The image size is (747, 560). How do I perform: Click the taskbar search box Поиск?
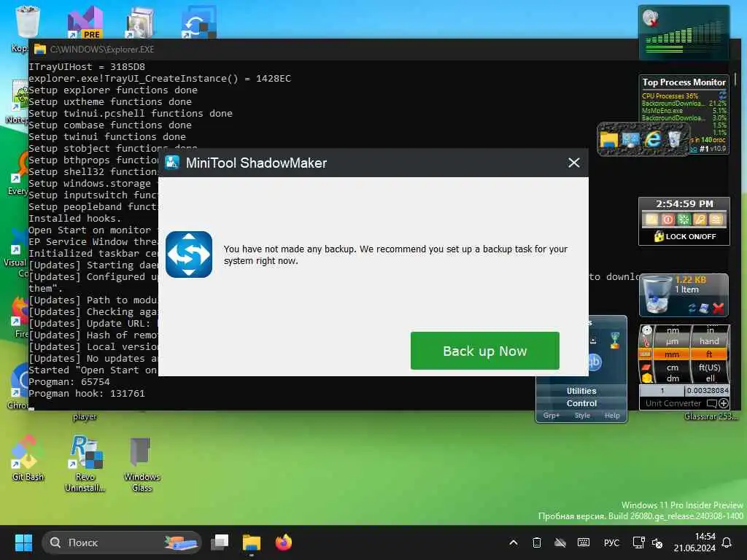122,542
